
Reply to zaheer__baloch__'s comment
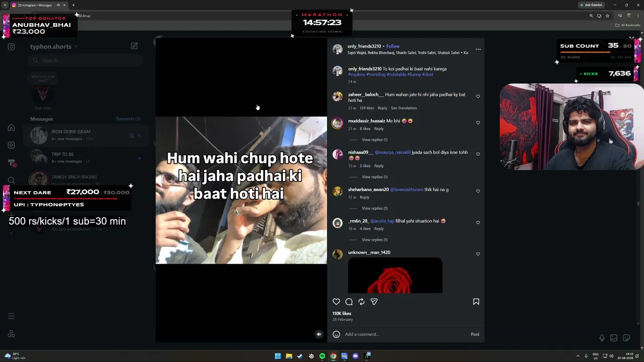[382, 108]
